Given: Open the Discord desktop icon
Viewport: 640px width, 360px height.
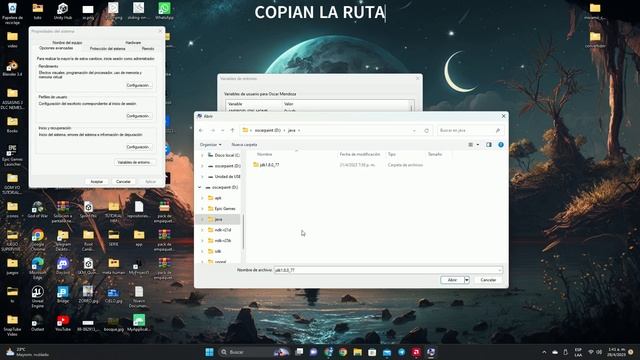Looking at the screenshot, I should (63, 265).
